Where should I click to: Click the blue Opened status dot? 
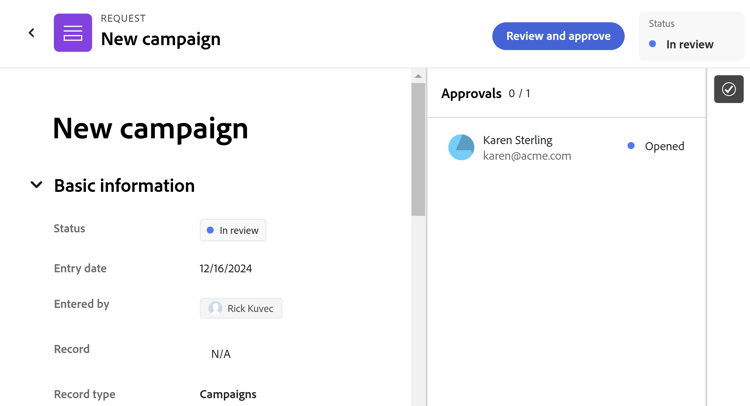pyautogui.click(x=631, y=146)
